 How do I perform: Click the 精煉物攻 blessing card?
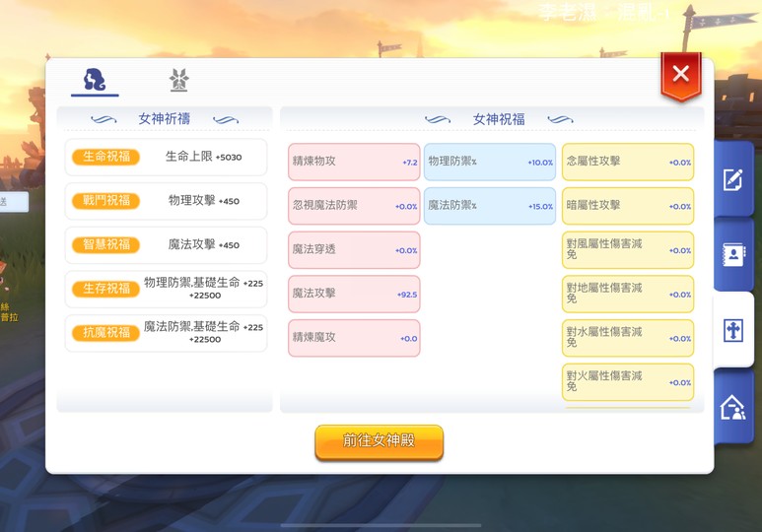(354, 162)
